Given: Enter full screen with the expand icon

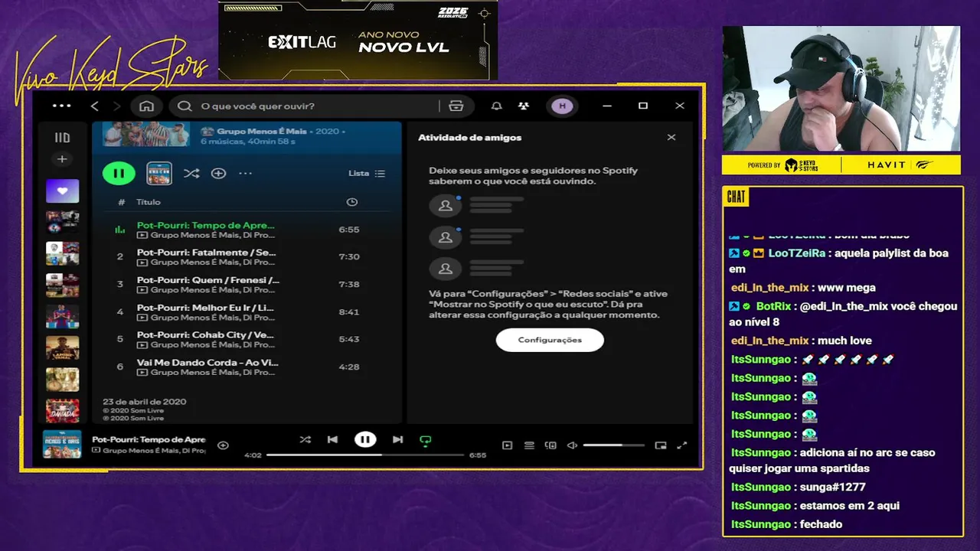Looking at the screenshot, I should coord(682,445).
